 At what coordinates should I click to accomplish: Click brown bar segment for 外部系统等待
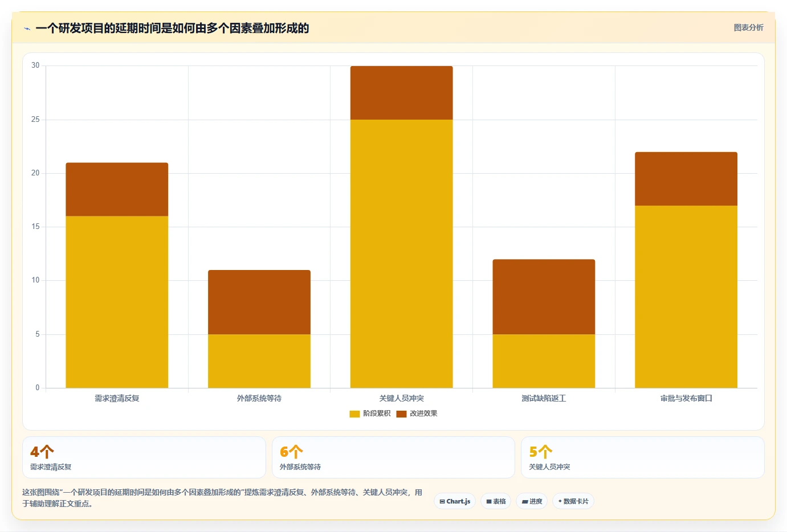coord(259,302)
